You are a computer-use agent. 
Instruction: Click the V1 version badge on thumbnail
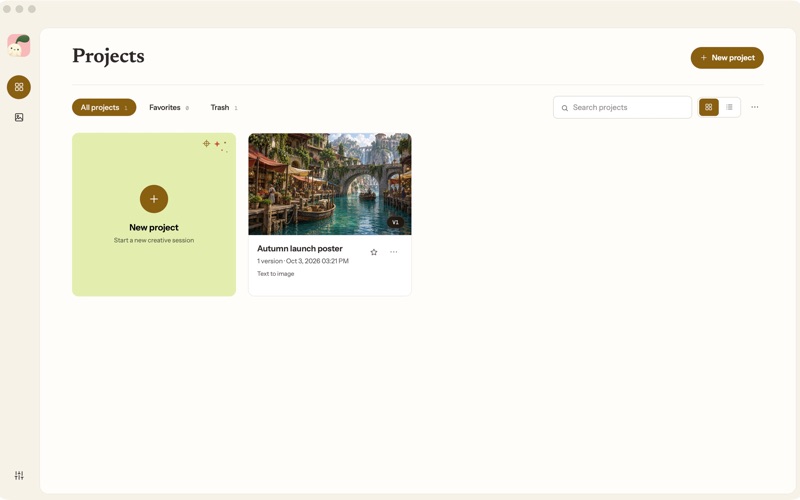tap(395, 222)
